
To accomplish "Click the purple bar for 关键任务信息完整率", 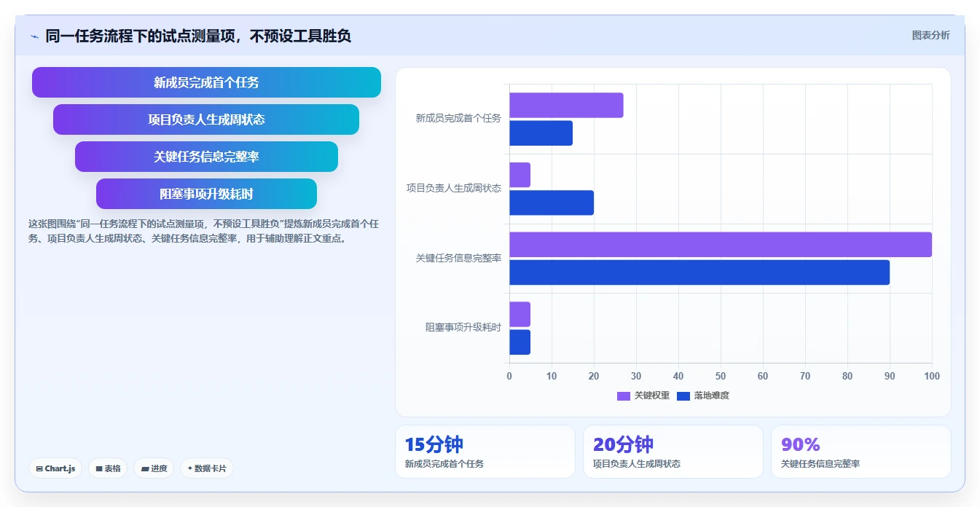I will tap(721, 245).
